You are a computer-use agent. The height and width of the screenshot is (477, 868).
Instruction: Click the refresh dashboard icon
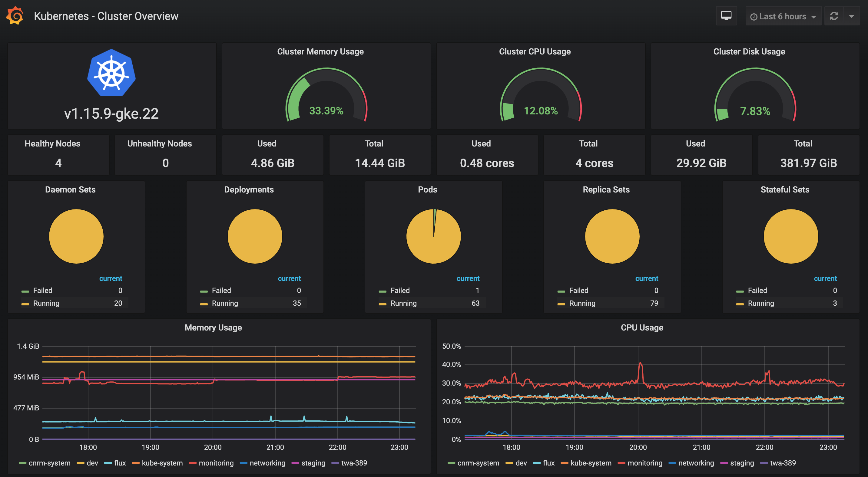[834, 16]
